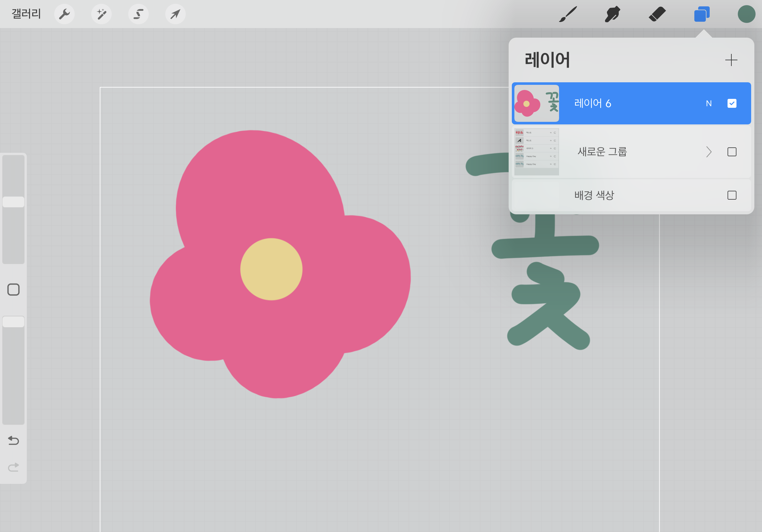Viewport: 762px width, 532px height.
Task: Select the Paintbrush tool
Action: (x=568, y=14)
